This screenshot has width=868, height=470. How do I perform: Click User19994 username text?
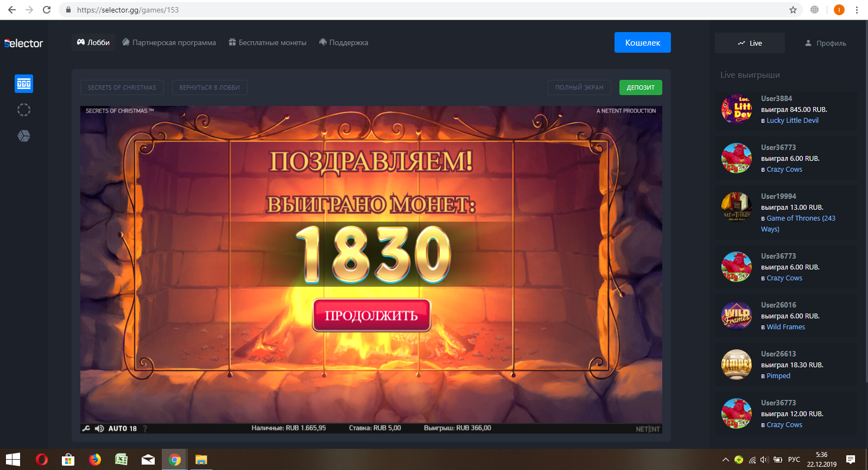tap(778, 196)
